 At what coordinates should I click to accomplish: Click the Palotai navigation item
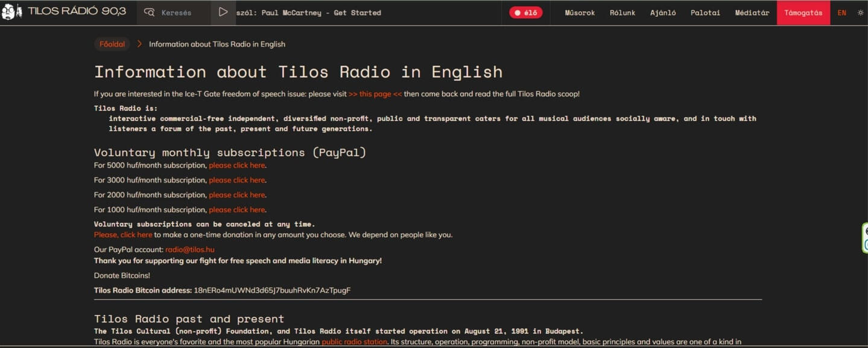pos(705,12)
